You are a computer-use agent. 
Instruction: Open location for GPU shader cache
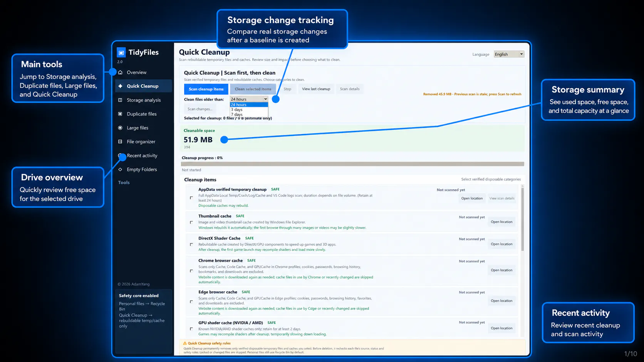(501, 328)
